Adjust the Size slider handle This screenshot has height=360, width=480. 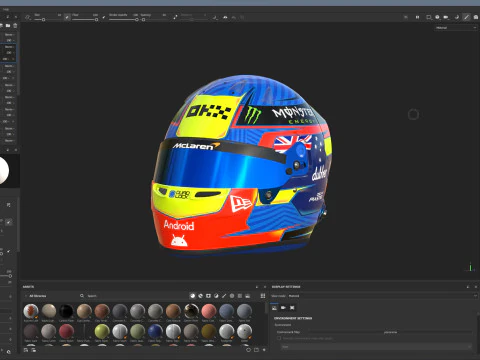[x=43, y=20]
